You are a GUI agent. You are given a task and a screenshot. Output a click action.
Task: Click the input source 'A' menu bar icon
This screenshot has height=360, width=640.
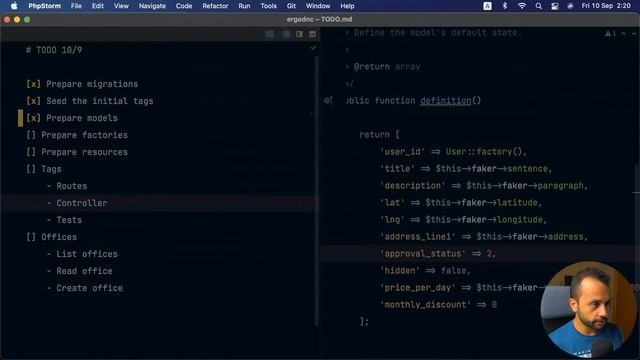point(487,6)
